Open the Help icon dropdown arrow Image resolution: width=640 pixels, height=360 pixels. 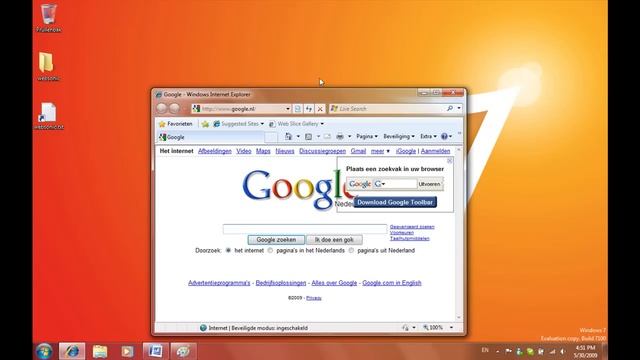click(x=450, y=136)
